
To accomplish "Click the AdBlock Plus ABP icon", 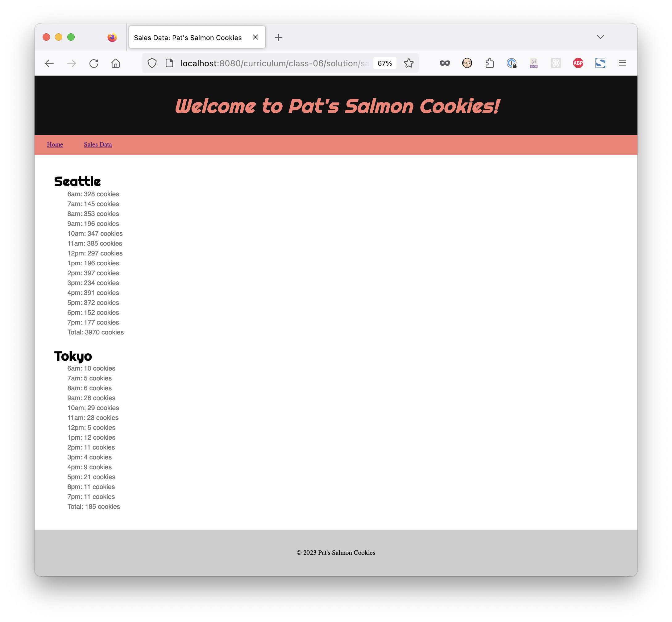I will tap(578, 63).
